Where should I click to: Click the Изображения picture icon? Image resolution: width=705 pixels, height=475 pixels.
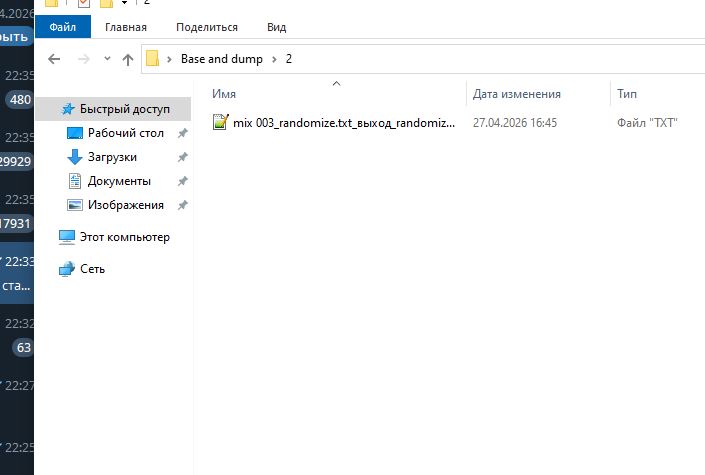coord(75,205)
